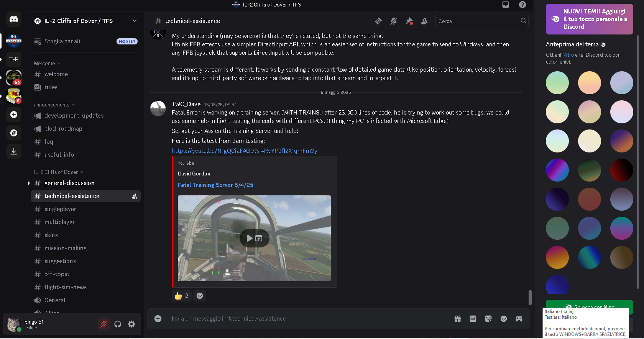Collapse the announcements category
The width and height of the screenshot is (644, 339).
click(x=54, y=105)
